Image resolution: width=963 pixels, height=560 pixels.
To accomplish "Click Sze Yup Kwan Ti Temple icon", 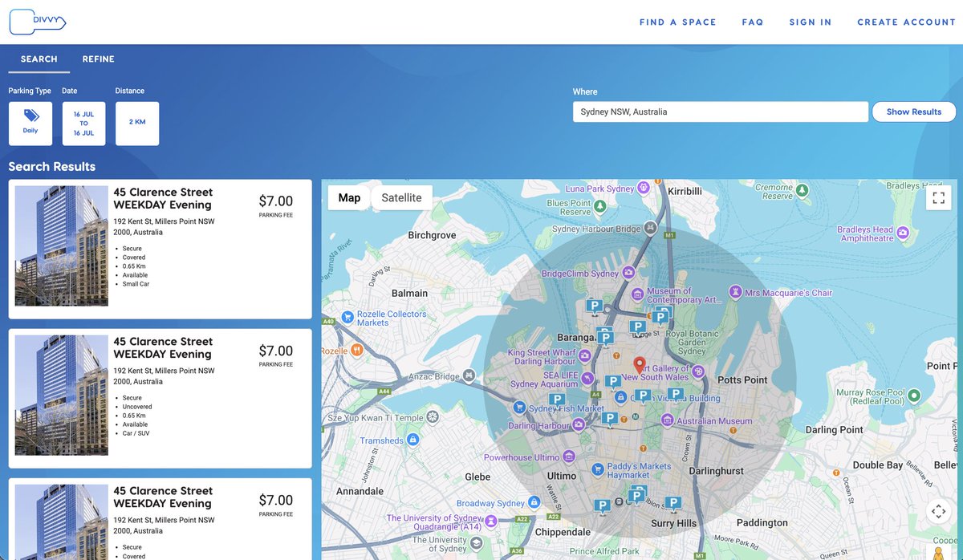I will [433, 417].
